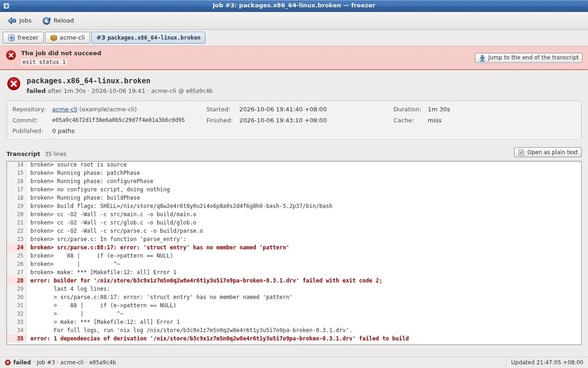Click the '35 lines' transcript count

coord(56,154)
